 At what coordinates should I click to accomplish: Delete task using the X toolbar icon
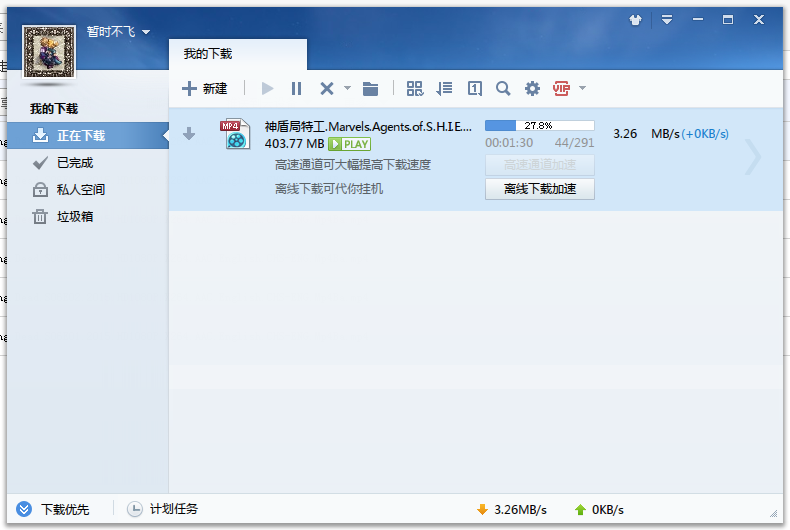coord(327,89)
